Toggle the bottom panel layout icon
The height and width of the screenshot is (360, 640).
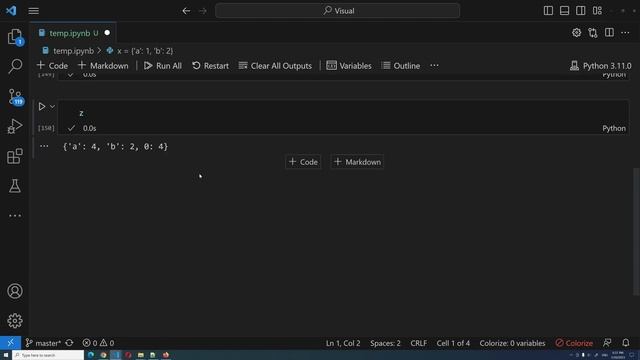[564, 11]
